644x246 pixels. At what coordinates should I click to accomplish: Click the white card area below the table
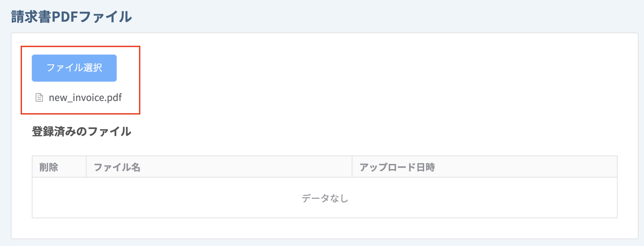coord(325,228)
